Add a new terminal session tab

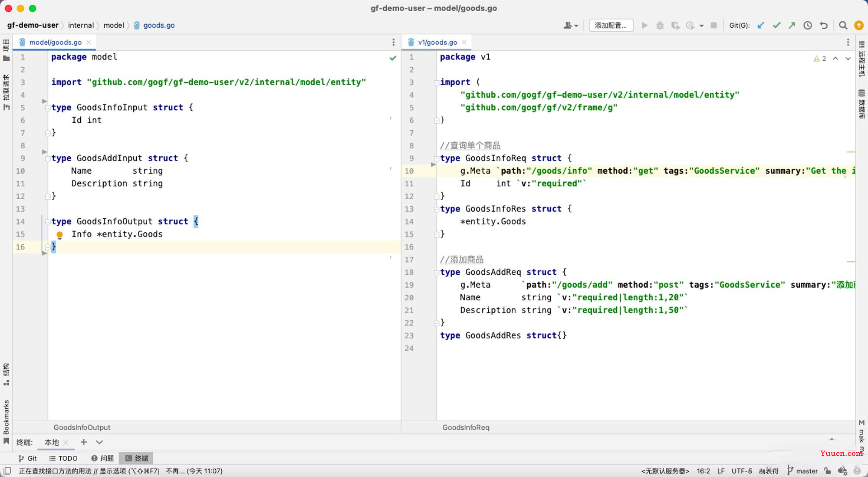pos(84,442)
